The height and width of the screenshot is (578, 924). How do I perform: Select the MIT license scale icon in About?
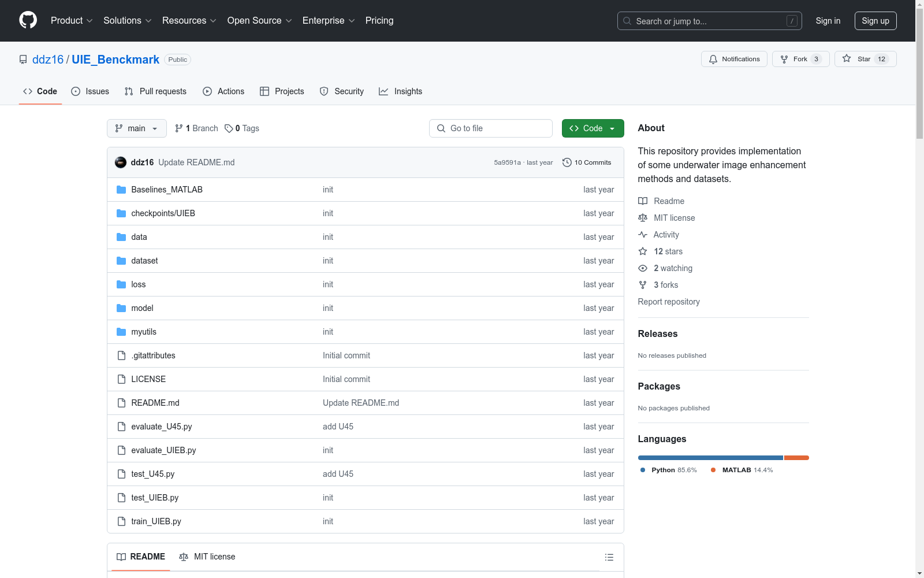tap(643, 218)
